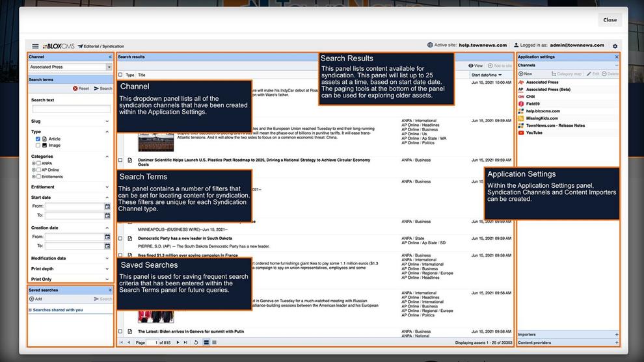Screen dimensions: 644x362
Task: Open calendar for Start date From
Action: tap(107, 207)
